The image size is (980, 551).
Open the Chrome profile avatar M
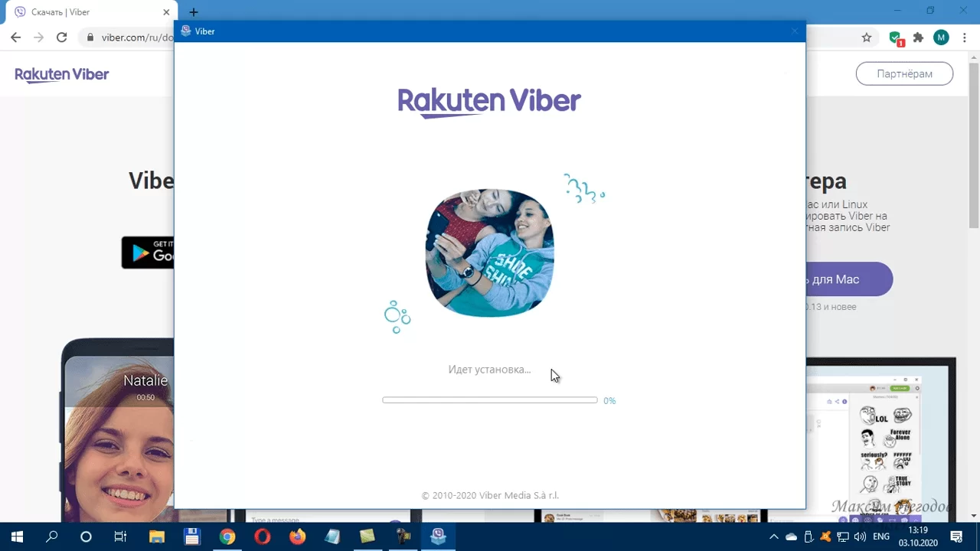pyautogui.click(x=941, y=37)
